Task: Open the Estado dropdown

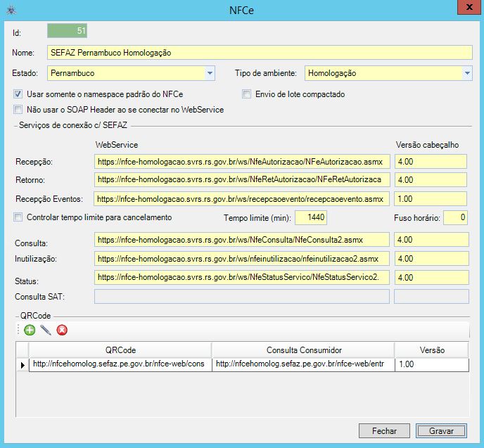Action: [209, 72]
